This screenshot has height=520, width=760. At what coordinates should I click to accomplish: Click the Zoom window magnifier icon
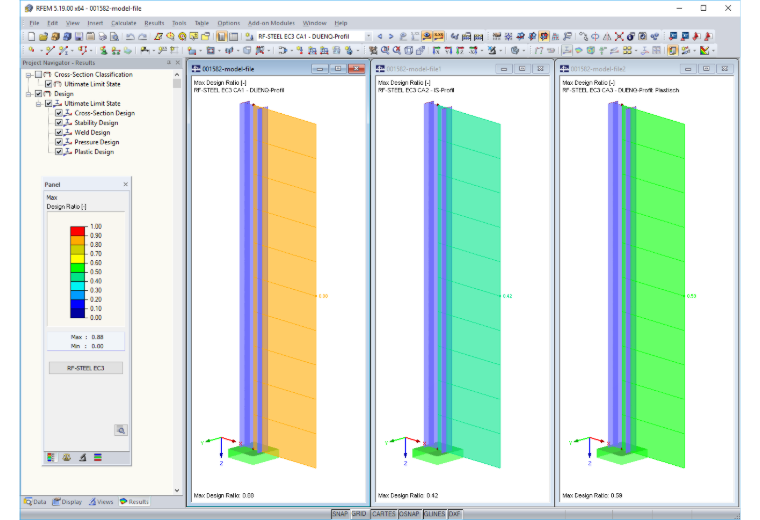[385, 50]
